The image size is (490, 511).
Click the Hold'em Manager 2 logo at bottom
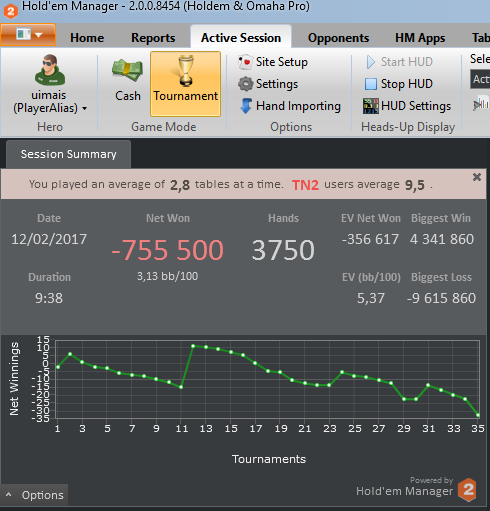tap(468, 489)
